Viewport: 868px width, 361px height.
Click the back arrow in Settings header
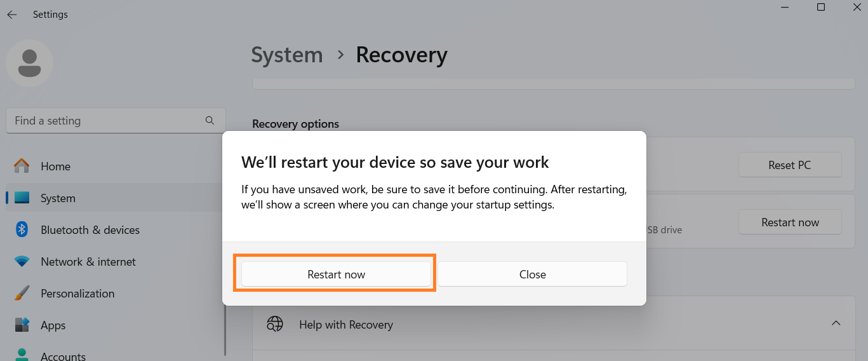pos(12,15)
